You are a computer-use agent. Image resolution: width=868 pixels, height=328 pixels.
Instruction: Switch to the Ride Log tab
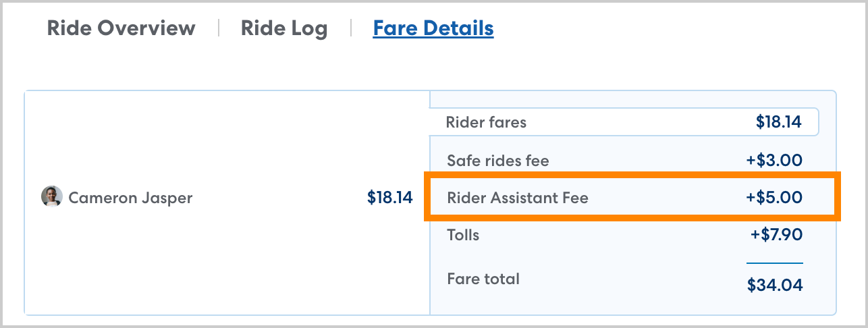284,28
